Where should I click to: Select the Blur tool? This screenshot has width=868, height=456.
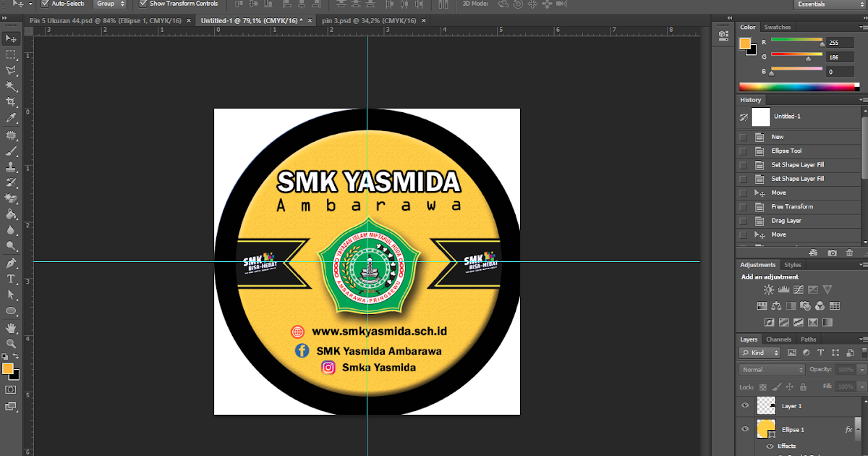(11, 230)
